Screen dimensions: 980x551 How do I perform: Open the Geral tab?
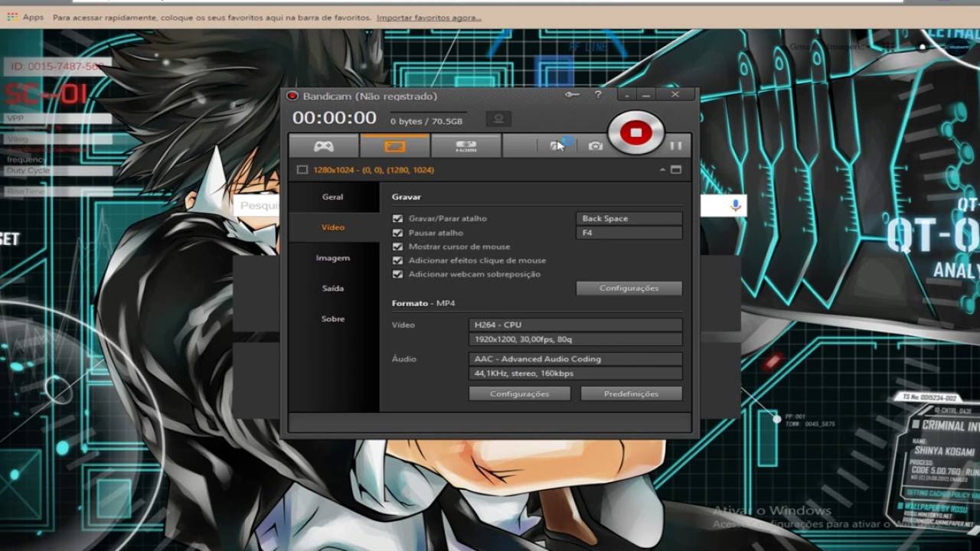point(333,197)
